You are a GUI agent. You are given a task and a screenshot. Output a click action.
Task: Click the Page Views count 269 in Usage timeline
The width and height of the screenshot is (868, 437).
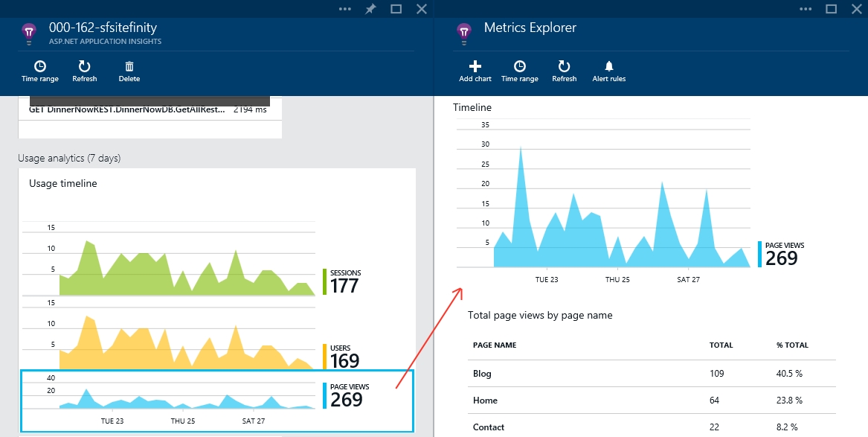tap(346, 399)
